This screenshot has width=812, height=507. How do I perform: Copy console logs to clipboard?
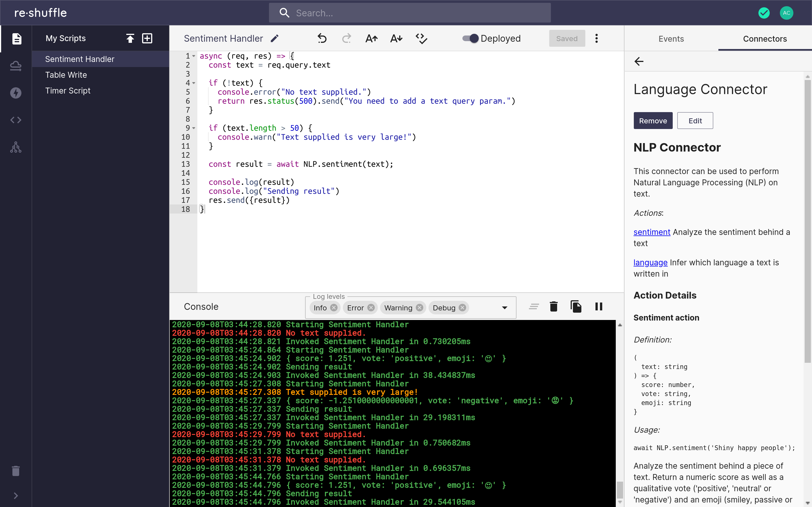tap(576, 306)
